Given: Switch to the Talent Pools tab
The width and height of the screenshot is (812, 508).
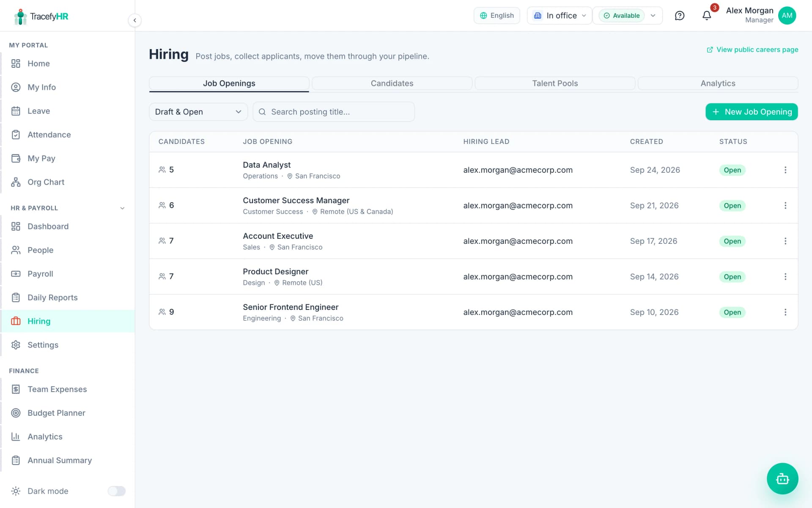Looking at the screenshot, I should [x=555, y=83].
